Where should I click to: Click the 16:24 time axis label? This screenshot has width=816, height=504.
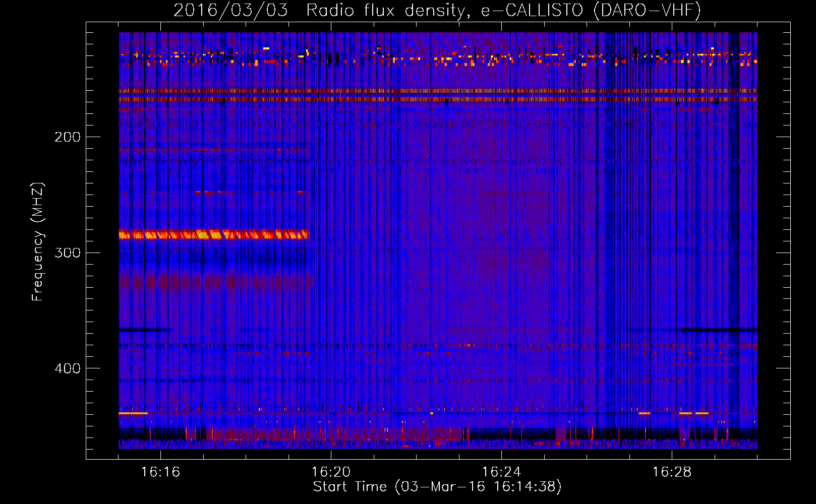(501, 472)
